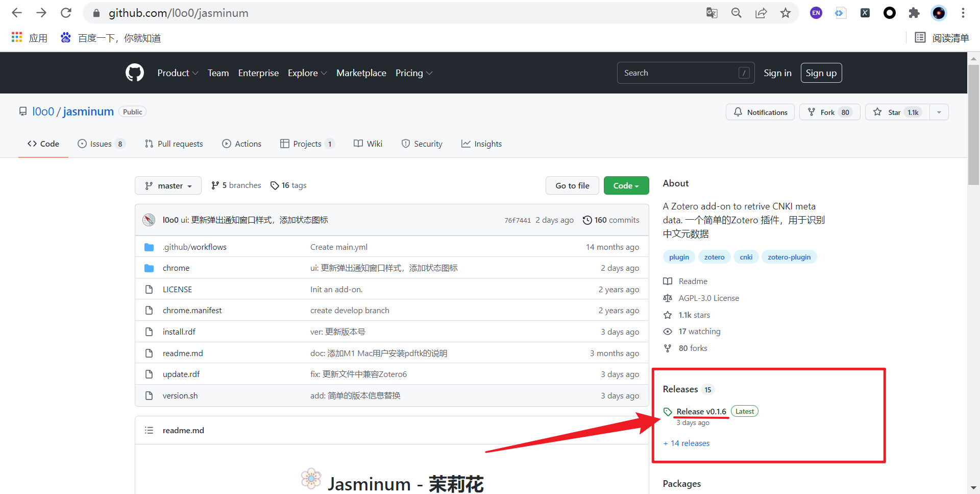The height and width of the screenshot is (494, 980).
Task: Open the reading list button
Action: [x=942, y=38]
